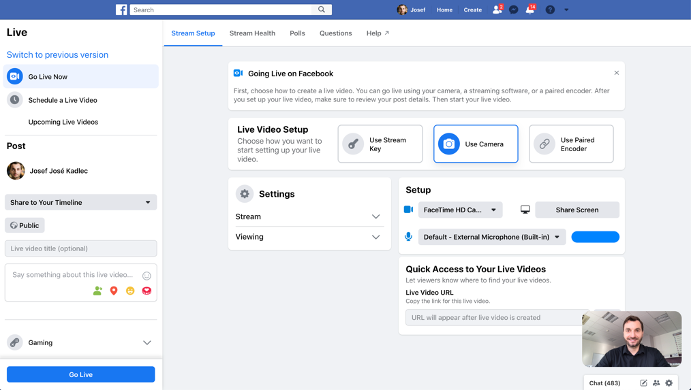Switch to the Stream Health tab
This screenshot has height=391, width=691.
(252, 33)
